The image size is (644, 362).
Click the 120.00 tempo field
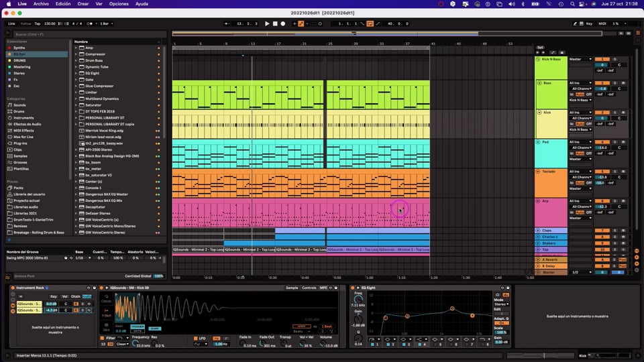[50, 24]
